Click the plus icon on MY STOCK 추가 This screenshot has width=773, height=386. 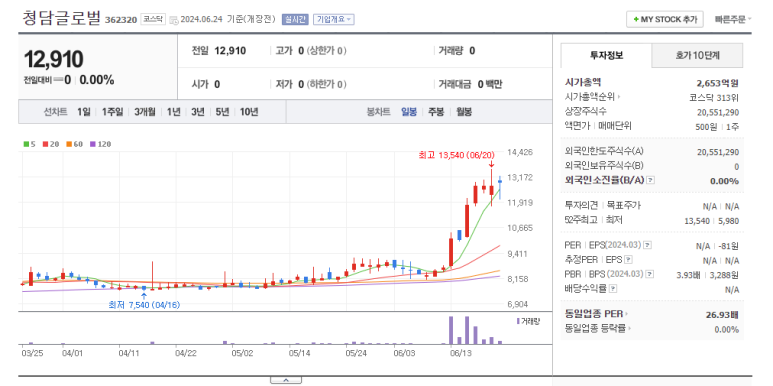pos(635,20)
